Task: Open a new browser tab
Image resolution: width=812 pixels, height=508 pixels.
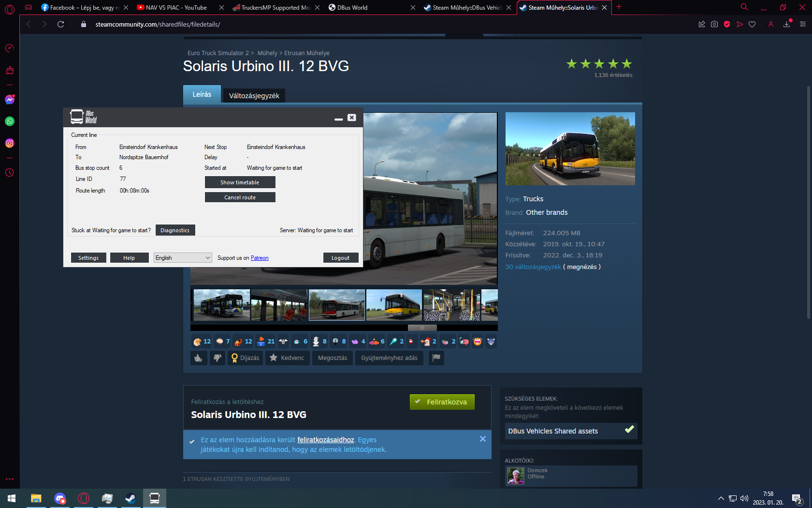Action: (619, 7)
